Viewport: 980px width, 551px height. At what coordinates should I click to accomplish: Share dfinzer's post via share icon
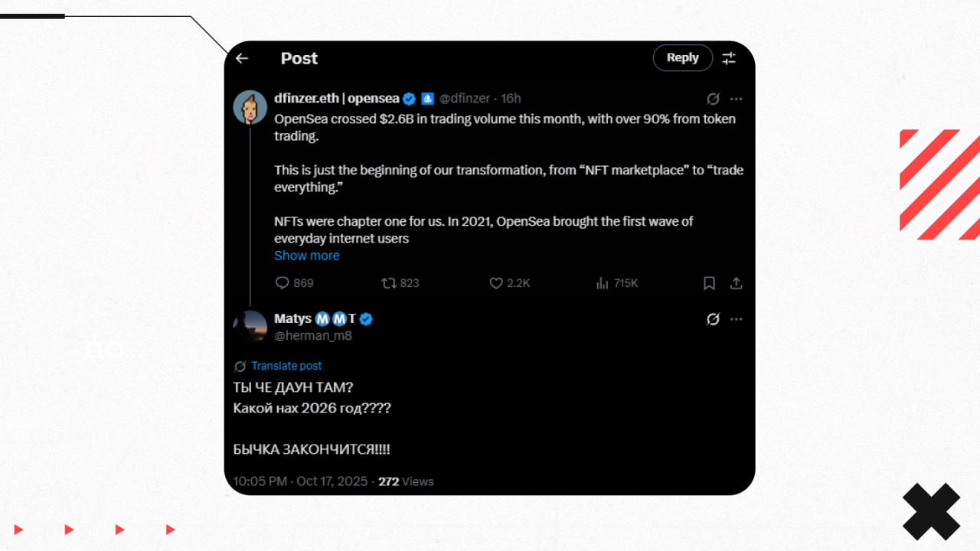pos(736,283)
